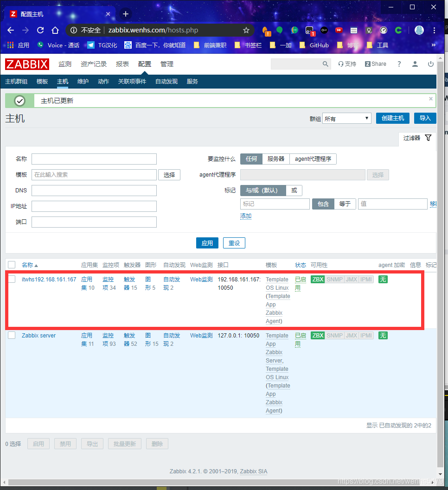Open the Zabbix SIA footer link
This screenshot has width=448, height=490.
[254, 471]
